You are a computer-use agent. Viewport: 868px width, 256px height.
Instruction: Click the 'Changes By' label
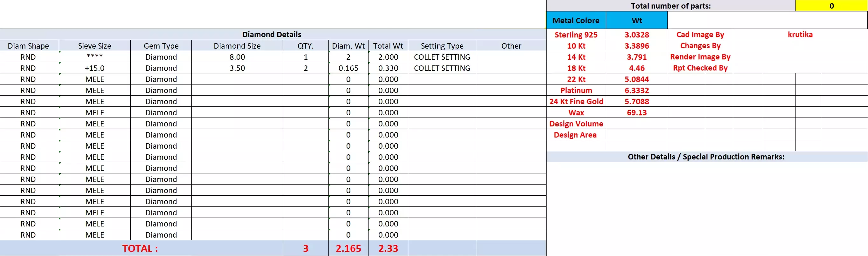point(700,45)
